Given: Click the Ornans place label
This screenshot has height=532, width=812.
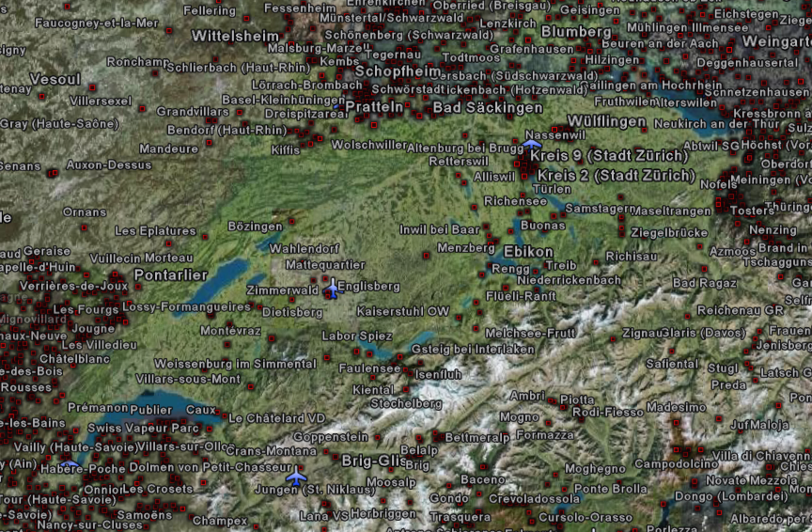Looking at the screenshot, I should [x=85, y=211].
